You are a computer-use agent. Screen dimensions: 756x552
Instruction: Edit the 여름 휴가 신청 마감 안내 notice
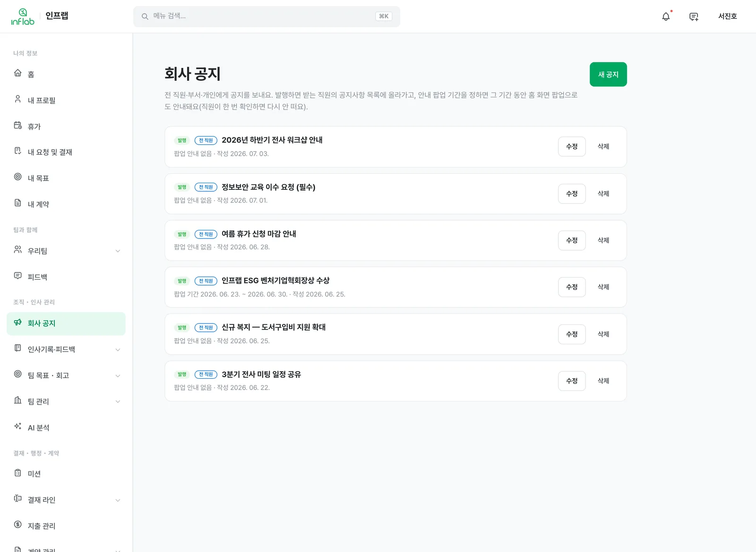coord(572,240)
